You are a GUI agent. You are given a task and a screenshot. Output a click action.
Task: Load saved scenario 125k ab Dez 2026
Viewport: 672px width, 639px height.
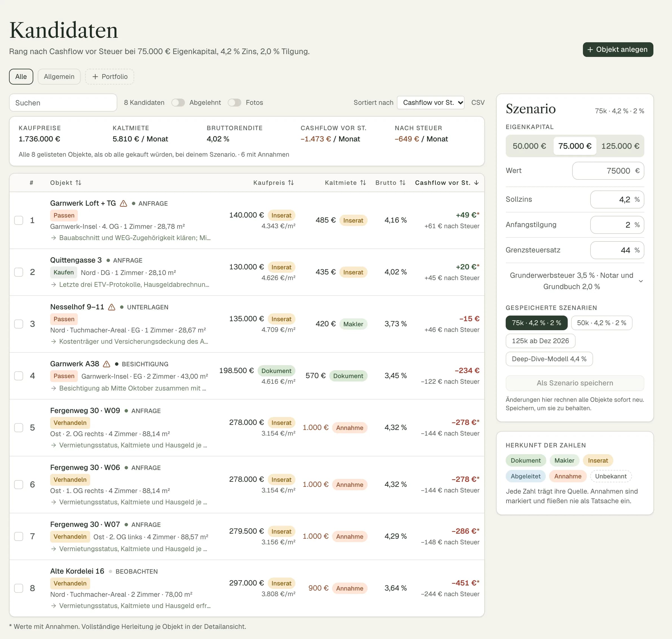[x=540, y=341]
